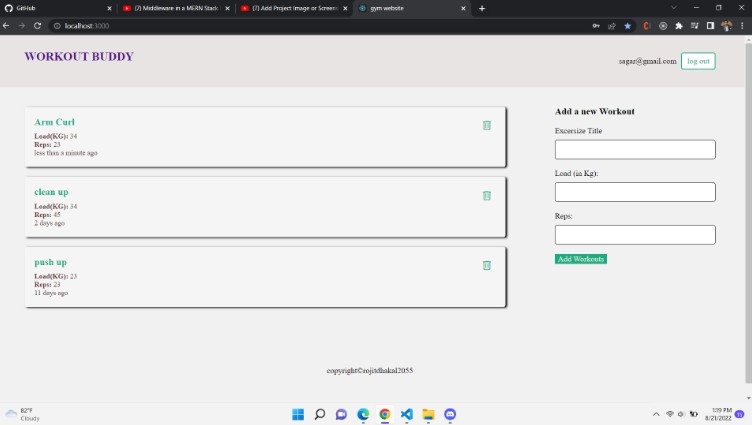Open browser extensions puzzle icon
Image resolution: width=752 pixels, height=425 pixels.
pos(679,26)
